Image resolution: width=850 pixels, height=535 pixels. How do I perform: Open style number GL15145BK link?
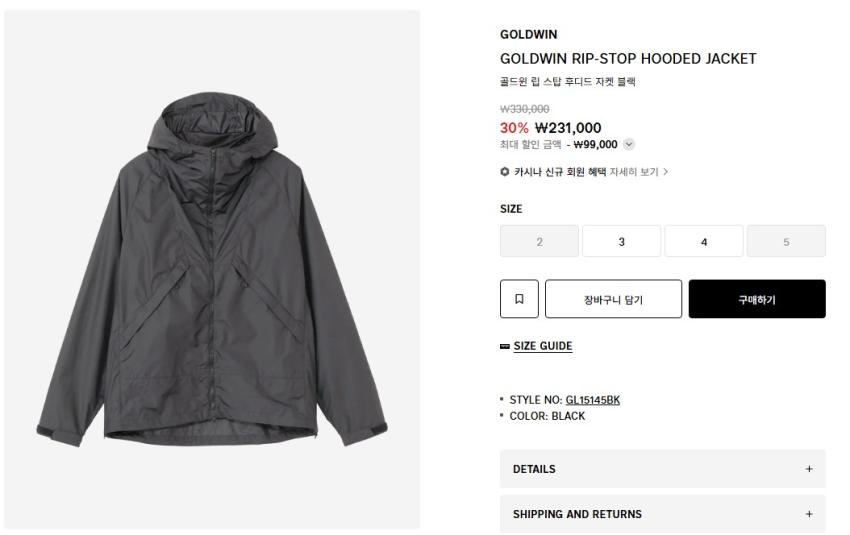(x=593, y=400)
